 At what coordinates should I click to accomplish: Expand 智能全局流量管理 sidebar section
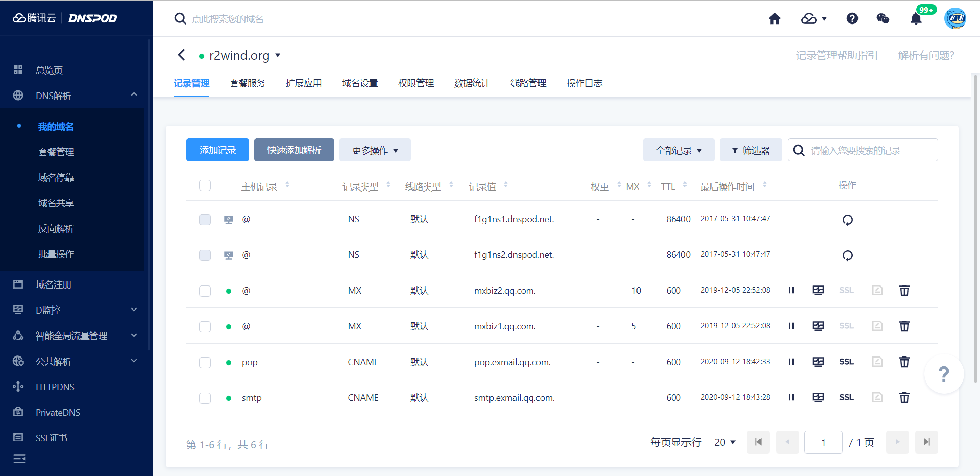point(134,335)
